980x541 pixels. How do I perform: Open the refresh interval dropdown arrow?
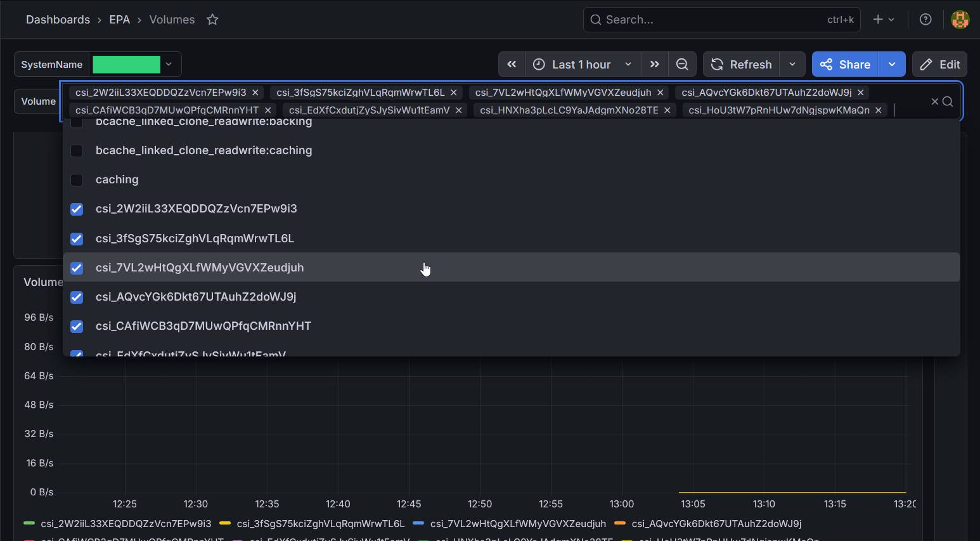point(792,64)
